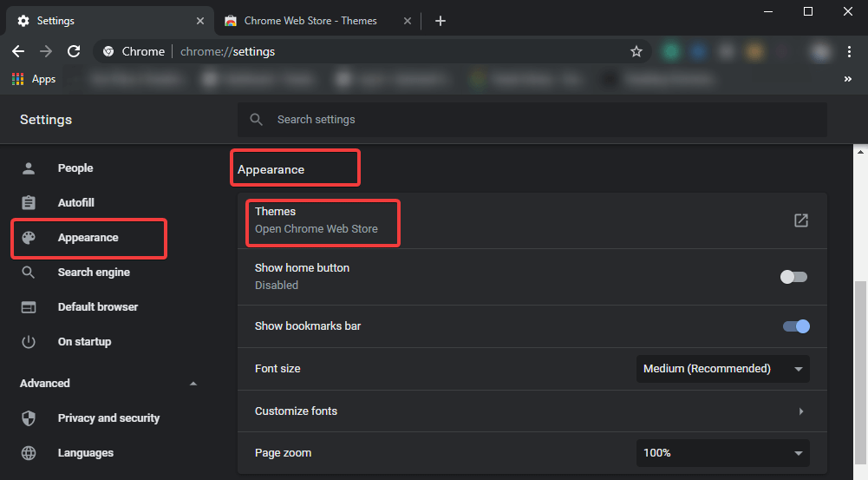This screenshot has height=480, width=868.
Task: Click the orange extension icon in toolbar
Action: click(x=754, y=51)
